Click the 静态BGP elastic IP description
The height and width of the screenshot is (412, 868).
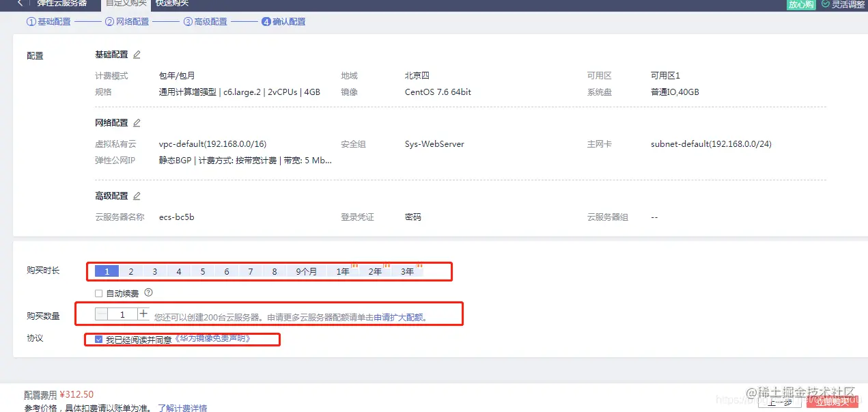point(245,161)
